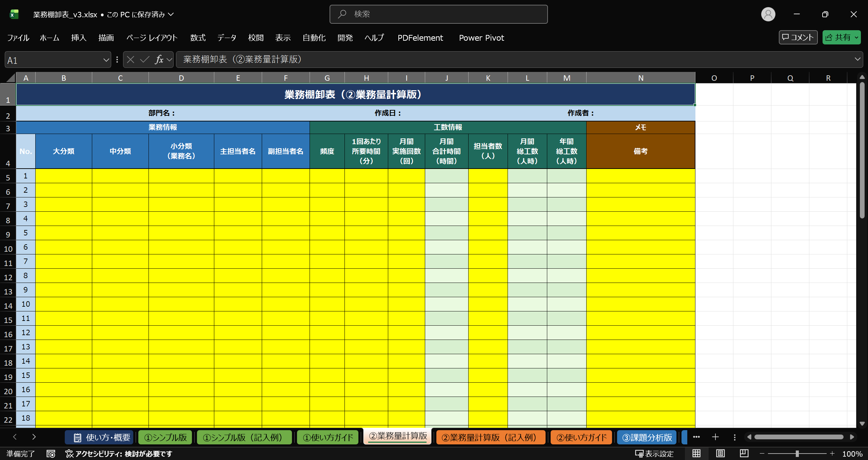Click the zoom slider handle
Screen dimensions: 868x460
pos(797,454)
